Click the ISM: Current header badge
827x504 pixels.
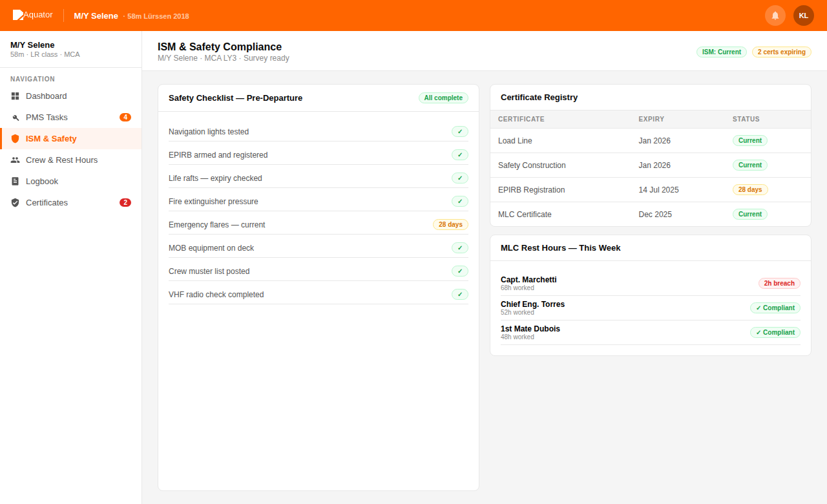coord(722,52)
